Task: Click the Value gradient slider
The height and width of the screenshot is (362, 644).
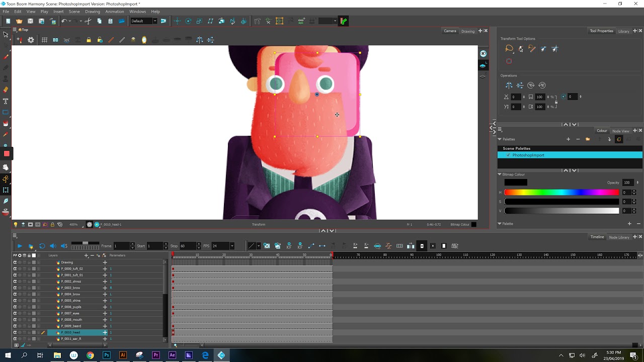Action: click(561, 211)
